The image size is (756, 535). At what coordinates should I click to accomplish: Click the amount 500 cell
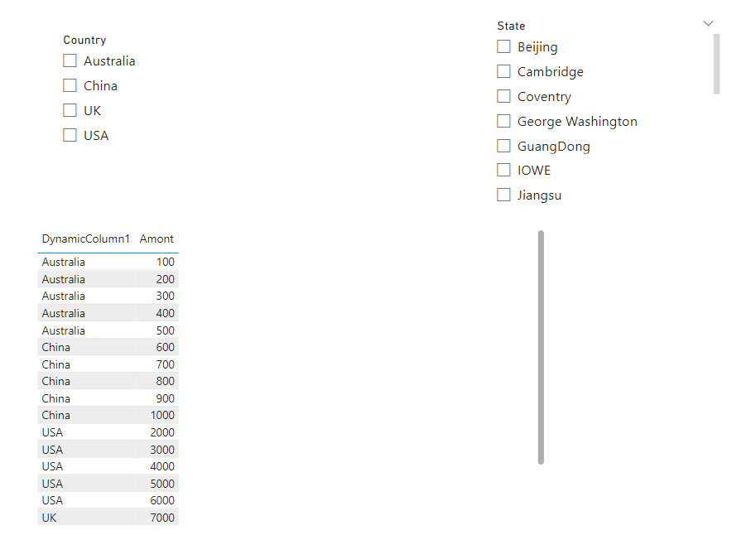[x=166, y=330]
